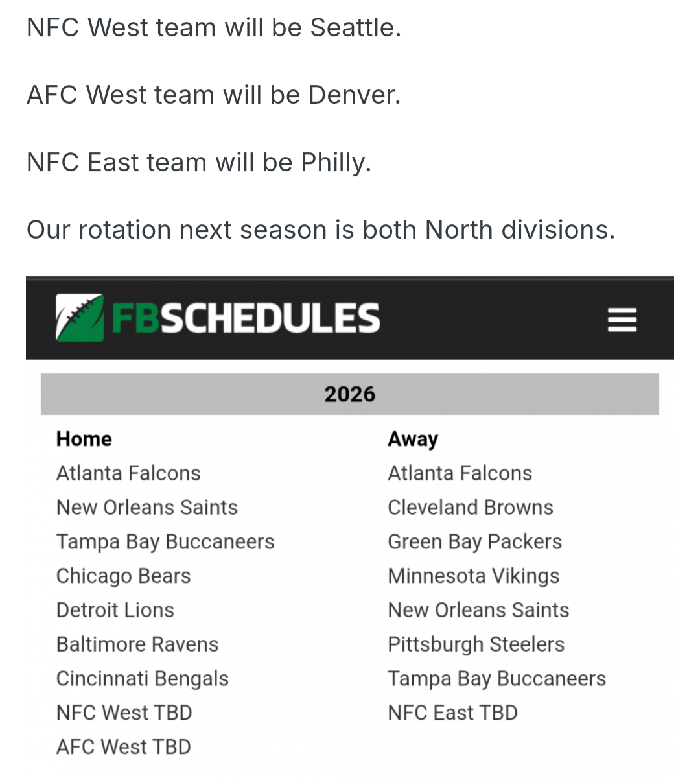This screenshot has width=700, height=778.
Task: Click AFC West TBD entry
Action: (x=124, y=747)
